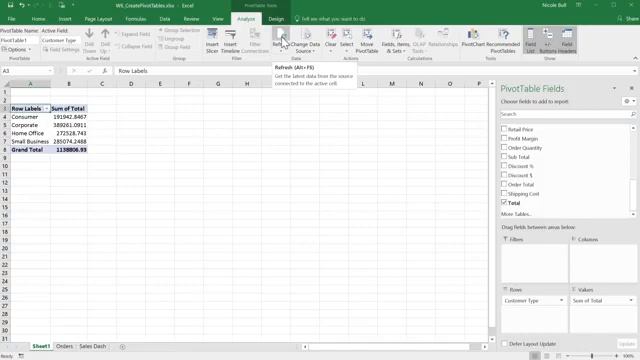The width and height of the screenshot is (640, 360).
Task: Click the Expand Field button
Action: pyautogui.click(x=134, y=34)
